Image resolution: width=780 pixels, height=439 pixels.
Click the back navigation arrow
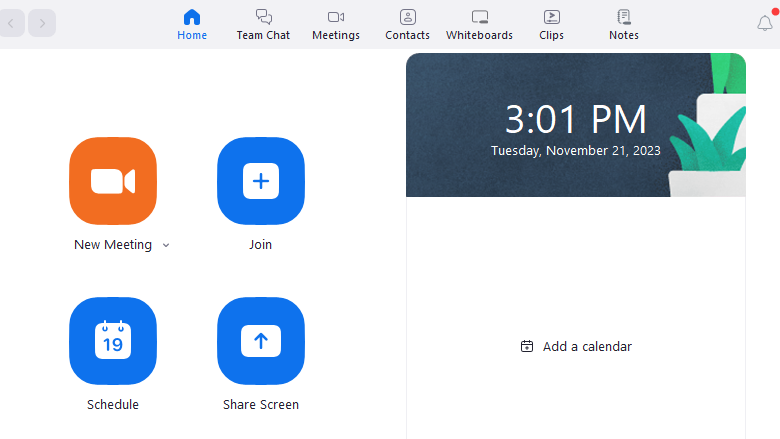[11, 23]
